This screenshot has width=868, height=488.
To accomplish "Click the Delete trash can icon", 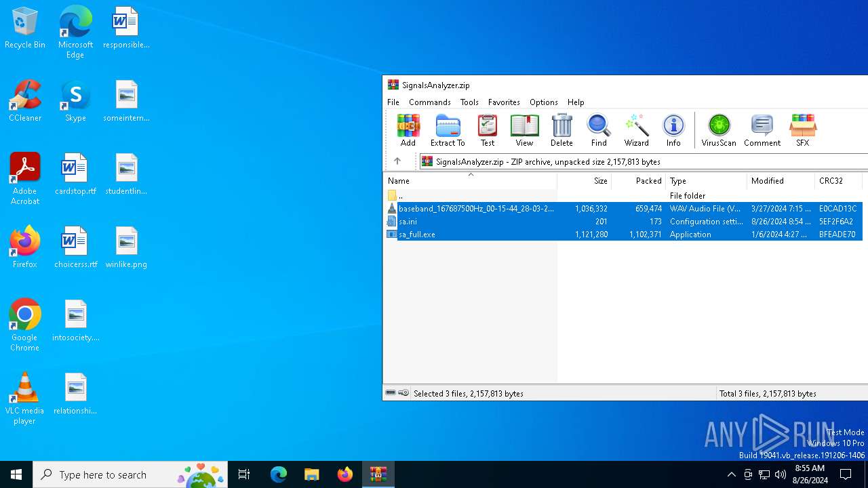I will [x=561, y=131].
